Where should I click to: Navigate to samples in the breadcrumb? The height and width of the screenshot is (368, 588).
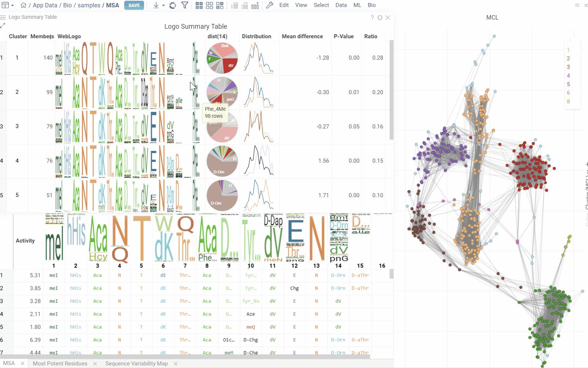coord(89,6)
